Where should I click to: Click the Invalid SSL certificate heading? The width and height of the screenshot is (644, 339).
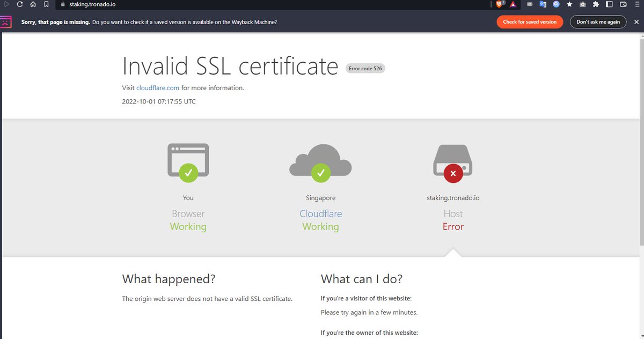point(230,66)
